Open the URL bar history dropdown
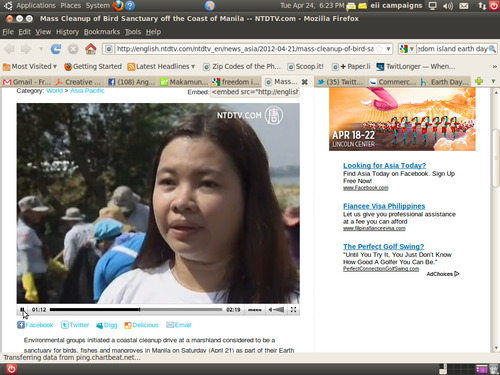This screenshot has width=500, height=375. pyautogui.click(x=388, y=49)
